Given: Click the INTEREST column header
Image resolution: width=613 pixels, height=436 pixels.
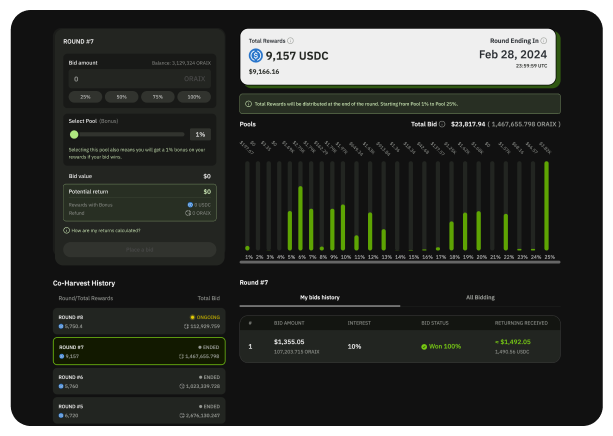Looking at the screenshot, I should point(359,323).
